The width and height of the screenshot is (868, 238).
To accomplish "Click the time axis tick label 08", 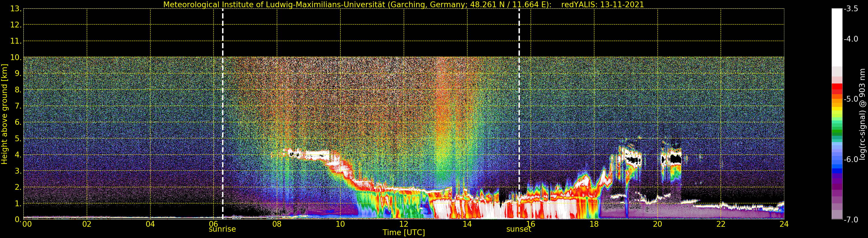I will click(x=277, y=224).
